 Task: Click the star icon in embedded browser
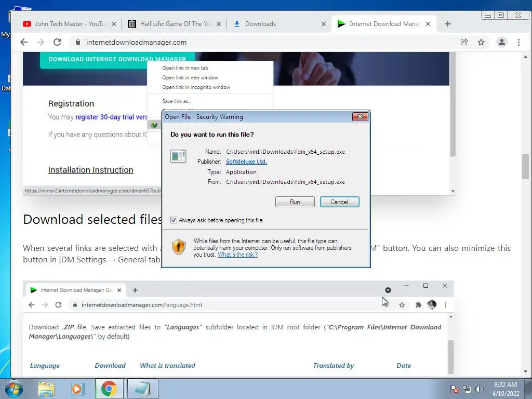402,304
